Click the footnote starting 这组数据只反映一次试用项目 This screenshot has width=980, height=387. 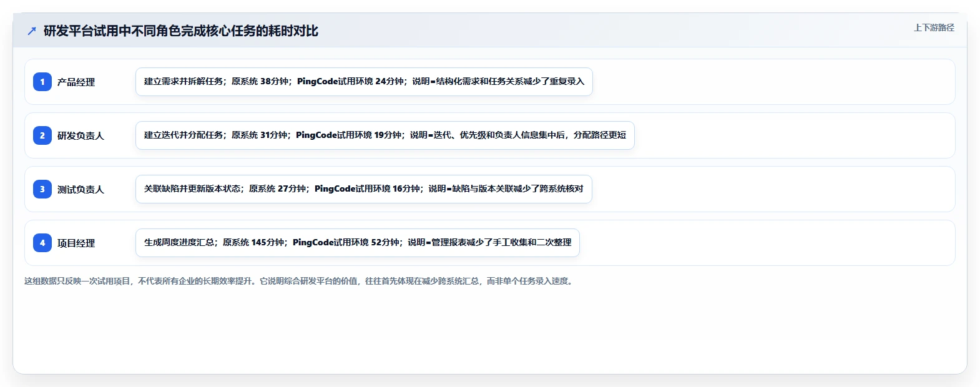(300, 281)
